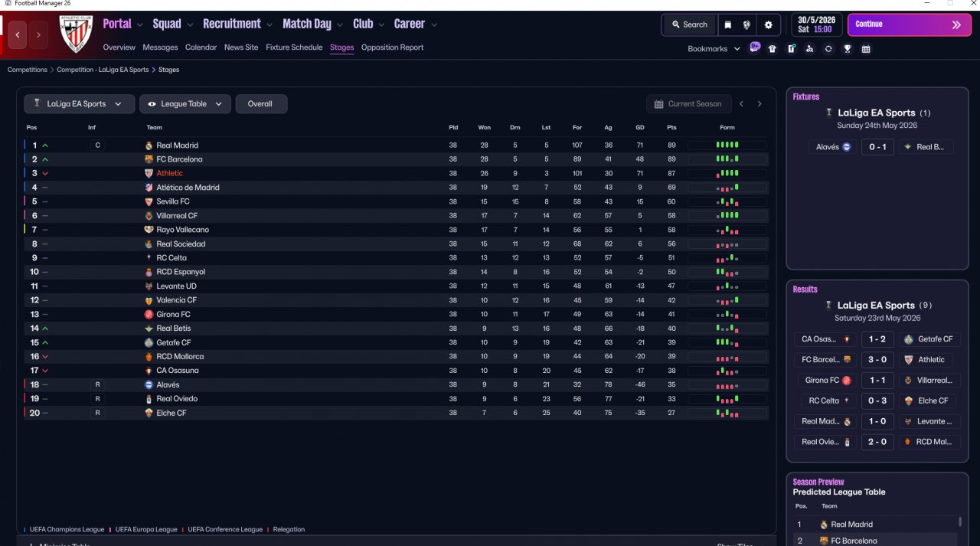Screen dimensions: 980x546
Task: Open the Rayo Vallecano team row
Action: pyautogui.click(x=396, y=230)
